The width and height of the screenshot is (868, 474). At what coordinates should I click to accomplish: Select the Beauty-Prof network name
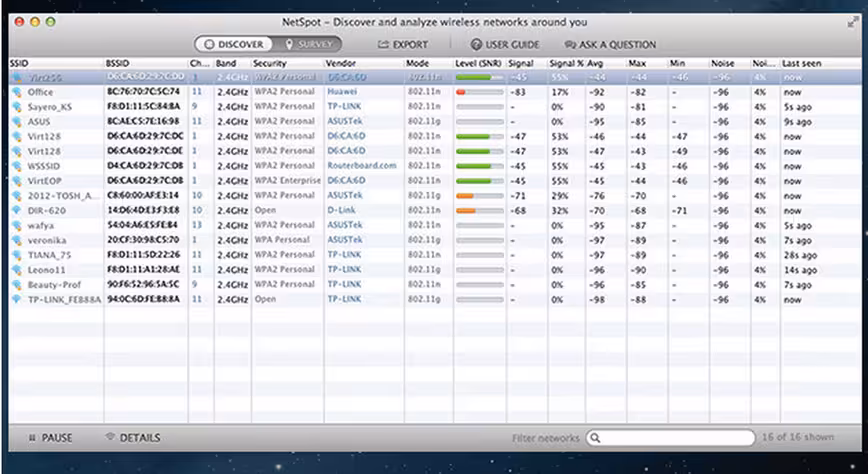pyautogui.click(x=54, y=285)
